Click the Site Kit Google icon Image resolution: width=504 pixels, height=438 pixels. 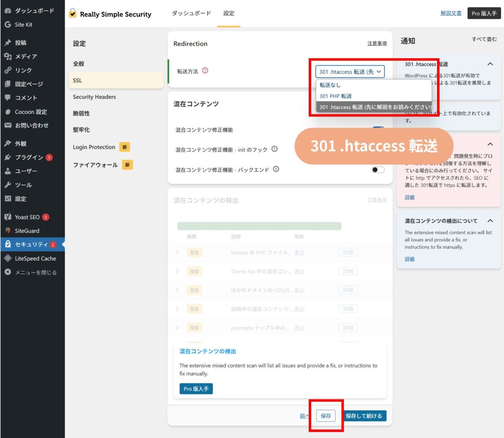coord(7,25)
